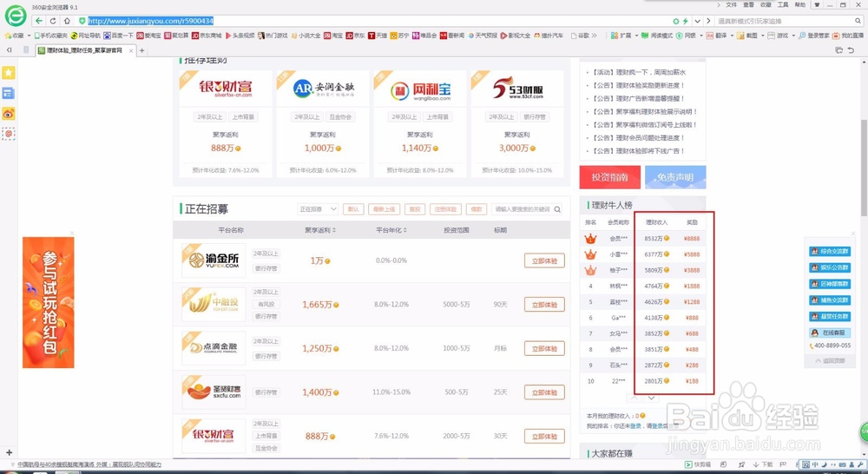The height and width of the screenshot is (474, 868).
Task: Reload the page with refresh icon
Action: (x=53, y=21)
